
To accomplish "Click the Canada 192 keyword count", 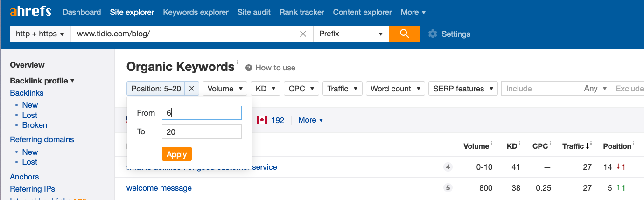I will [x=277, y=120].
